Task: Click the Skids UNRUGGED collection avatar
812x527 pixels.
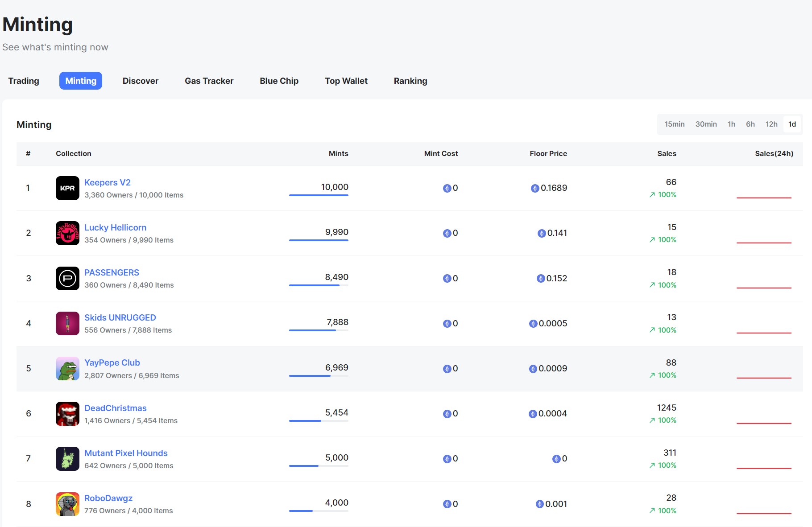Action: tap(67, 324)
